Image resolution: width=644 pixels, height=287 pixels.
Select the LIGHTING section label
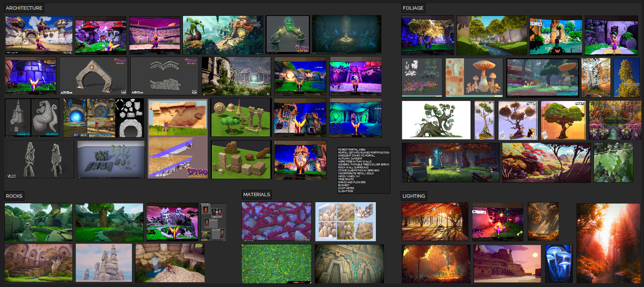(414, 196)
